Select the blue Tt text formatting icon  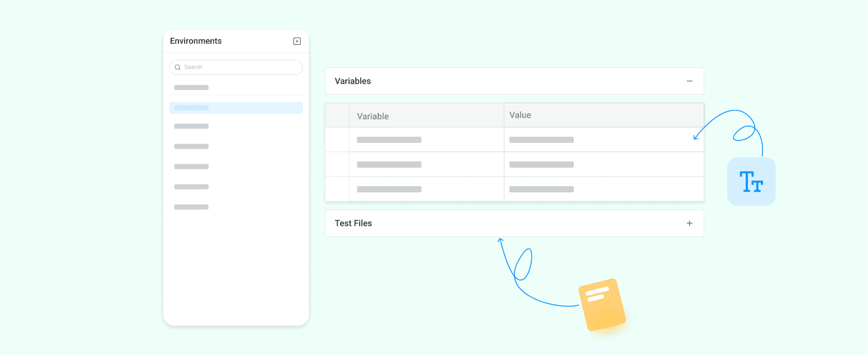pyautogui.click(x=751, y=181)
